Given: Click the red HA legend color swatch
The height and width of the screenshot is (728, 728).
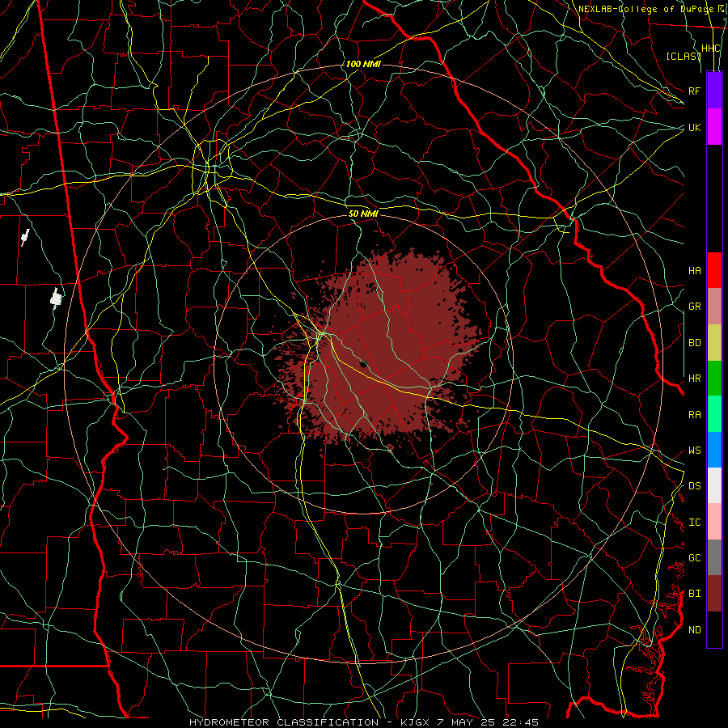Looking at the screenshot, I should (714, 270).
